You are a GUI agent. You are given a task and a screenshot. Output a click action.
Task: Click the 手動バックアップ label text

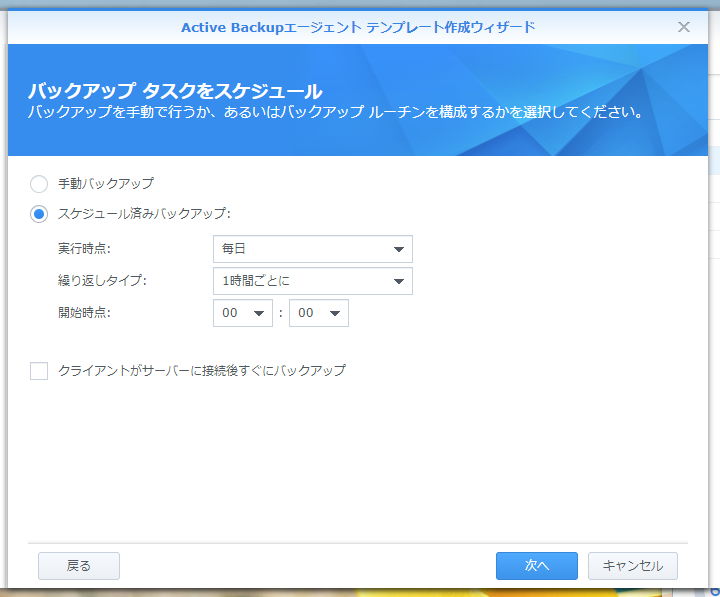coord(106,184)
